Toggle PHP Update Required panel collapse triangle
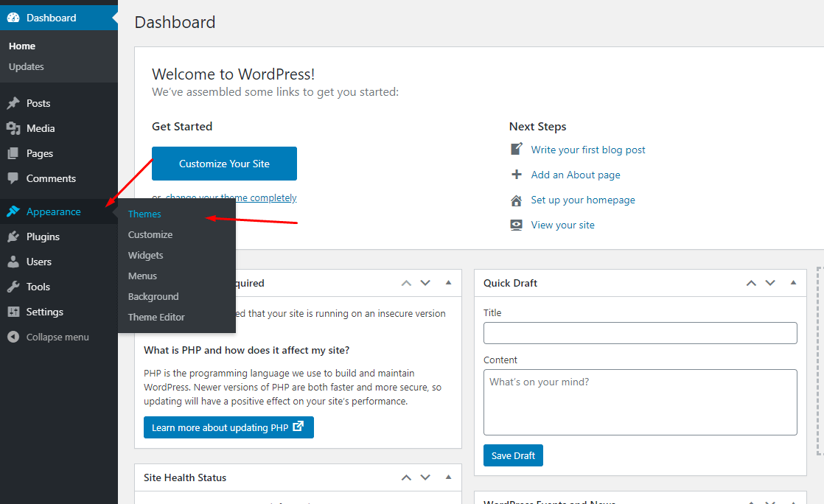824x504 pixels. coord(448,283)
